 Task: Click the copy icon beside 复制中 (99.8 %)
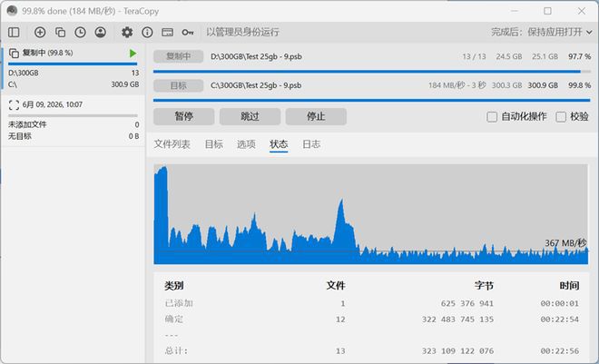(14, 53)
